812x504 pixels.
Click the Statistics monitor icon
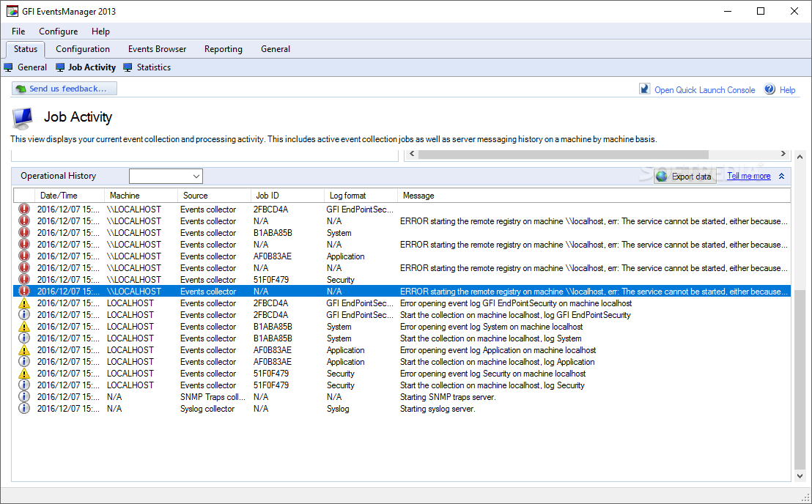pos(128,67)
